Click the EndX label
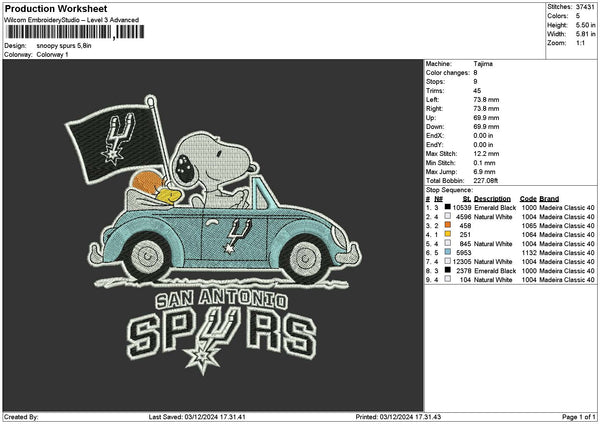Screen dimensions: 600x424 click(434, 136)
